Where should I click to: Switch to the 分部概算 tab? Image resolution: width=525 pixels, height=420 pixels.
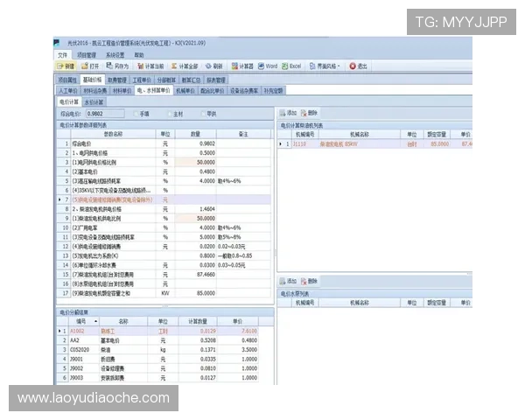(166, 80)
